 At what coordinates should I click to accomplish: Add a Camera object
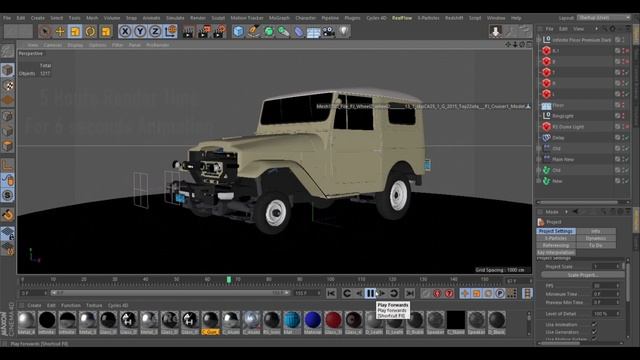tap(329, 31)
